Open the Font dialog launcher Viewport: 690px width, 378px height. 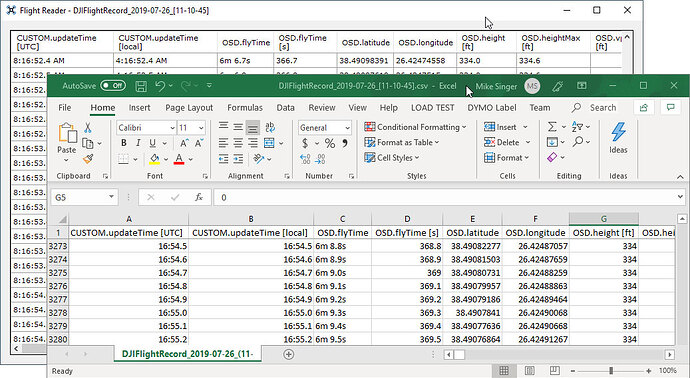[x=205, y=176]
